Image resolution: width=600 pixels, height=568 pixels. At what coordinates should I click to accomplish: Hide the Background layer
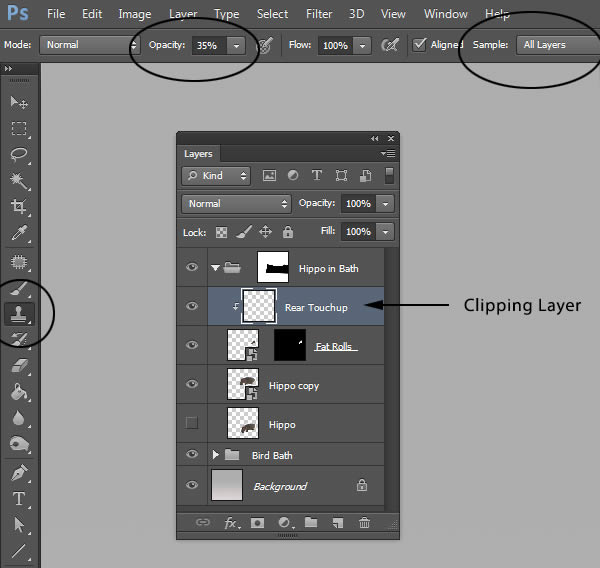tap(192, 485)
